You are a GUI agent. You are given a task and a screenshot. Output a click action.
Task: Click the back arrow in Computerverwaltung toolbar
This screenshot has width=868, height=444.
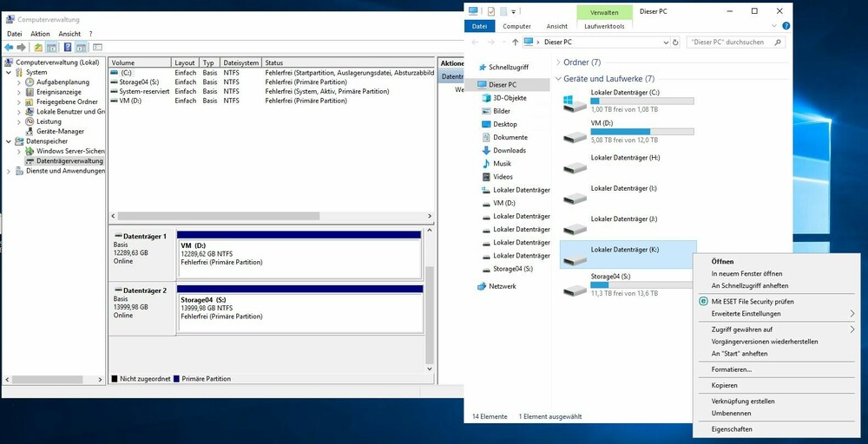tap(9, 47)
